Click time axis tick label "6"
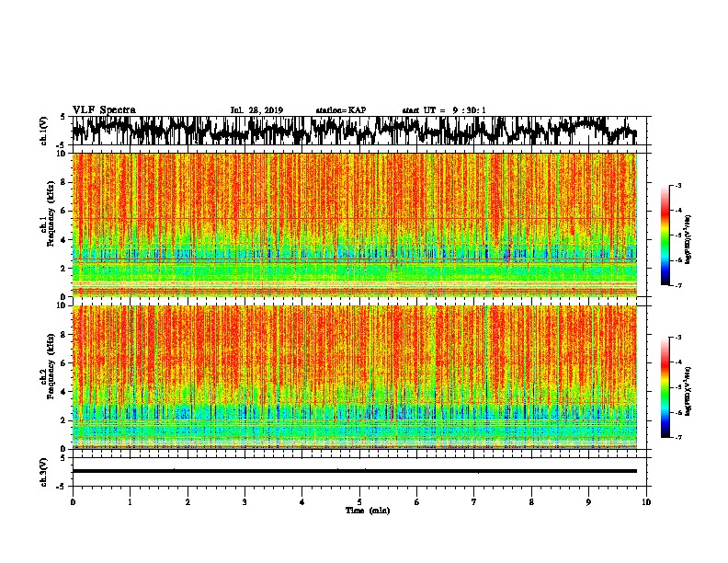The image size is (728, 563). point(417,502)
